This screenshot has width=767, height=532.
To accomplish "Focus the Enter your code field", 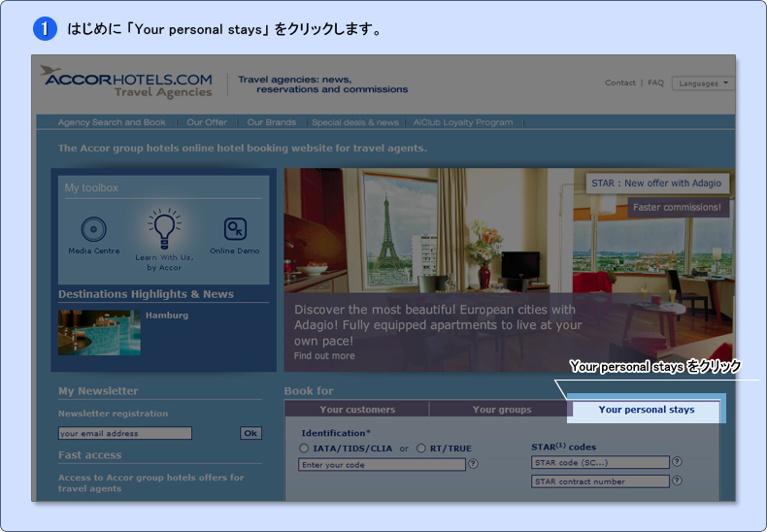I will pyautogui.click(x=382, y=464).
